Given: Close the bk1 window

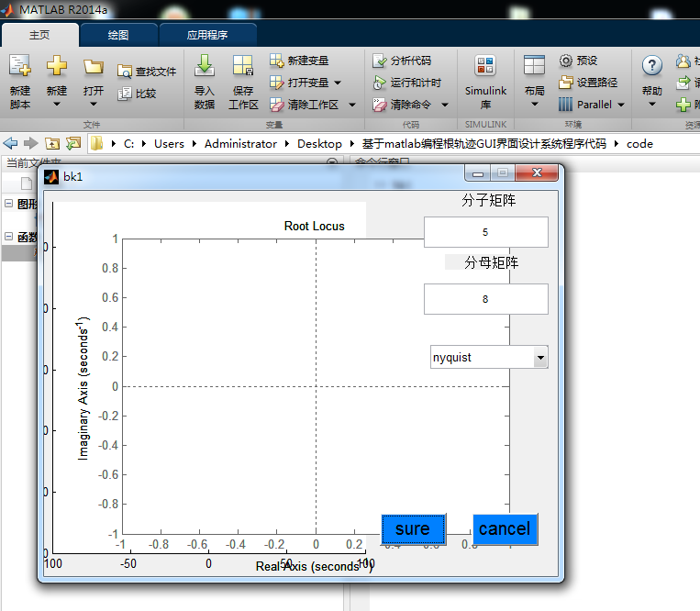Looking at the screenshot, I should (537, 172).
